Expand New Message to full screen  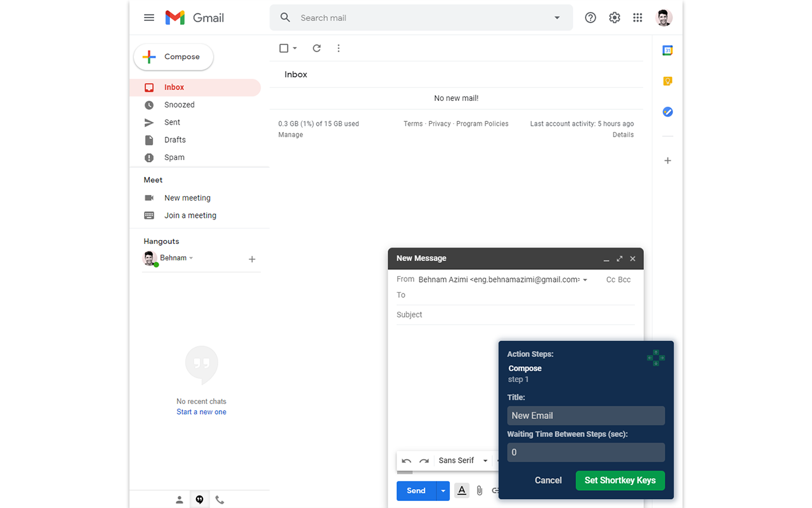[x=619, y=258]
